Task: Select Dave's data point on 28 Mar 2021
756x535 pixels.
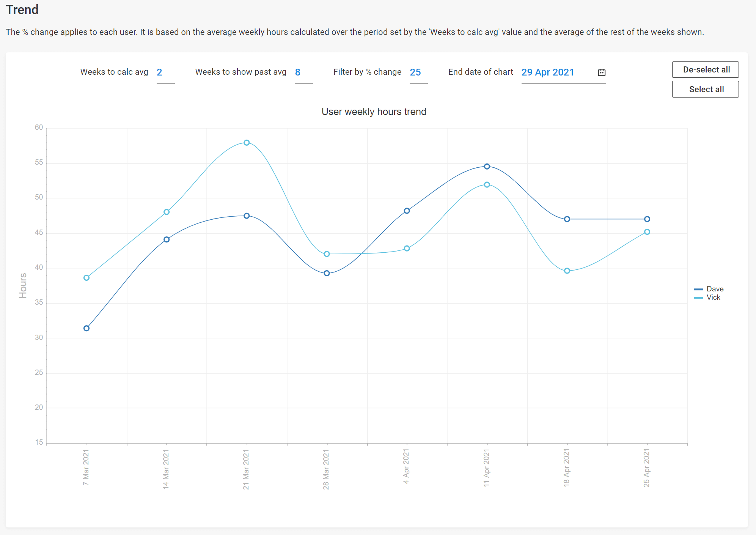Action: click(x=327, y=273)
